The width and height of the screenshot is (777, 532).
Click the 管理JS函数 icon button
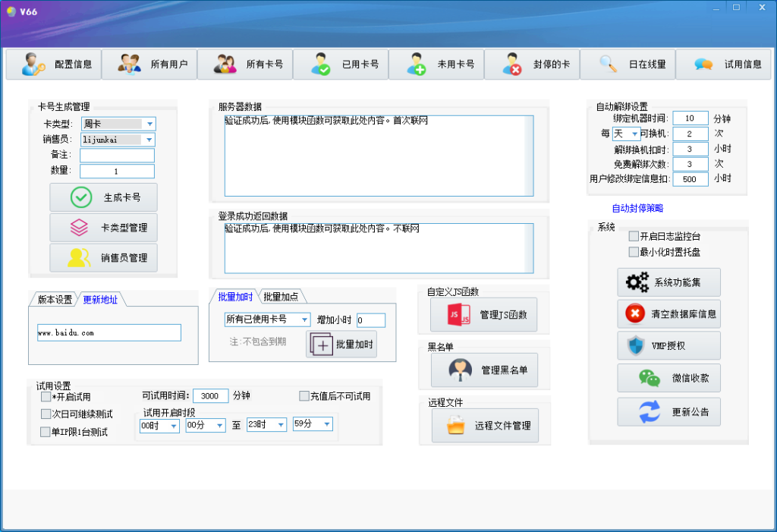point(483,315)
